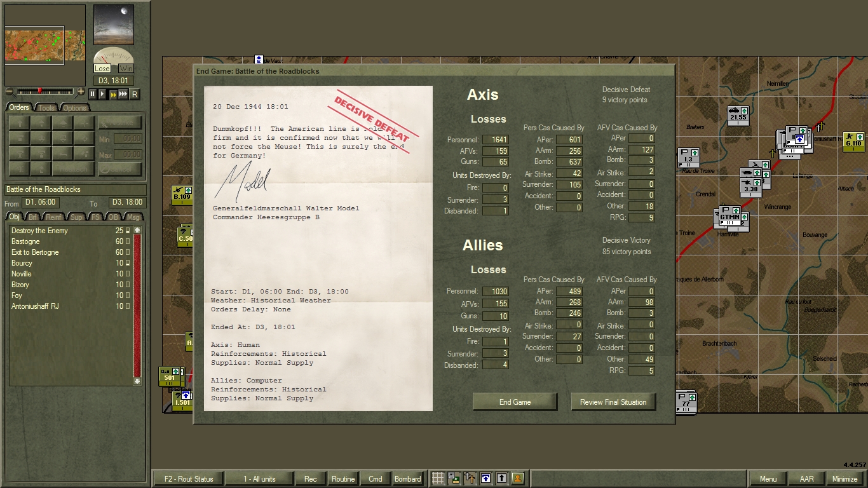Select the Bizory objective
Screen dimensions: 868x488
[x=70, y=285]
